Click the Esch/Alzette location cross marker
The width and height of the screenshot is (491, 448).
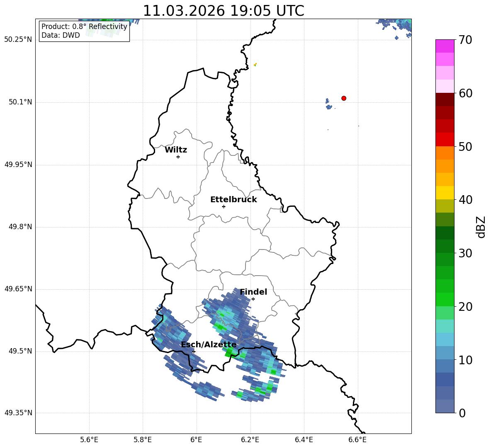click(x=194, y=351)
